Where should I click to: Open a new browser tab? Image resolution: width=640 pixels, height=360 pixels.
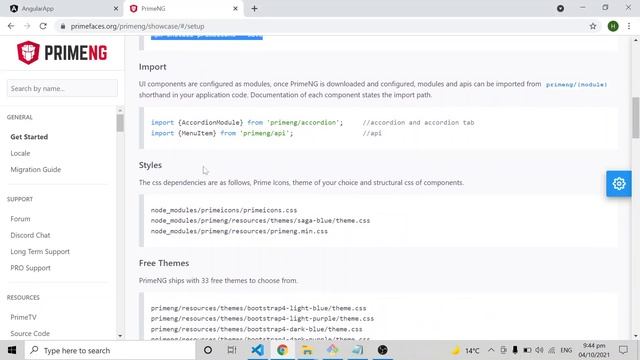click(254, 9)
